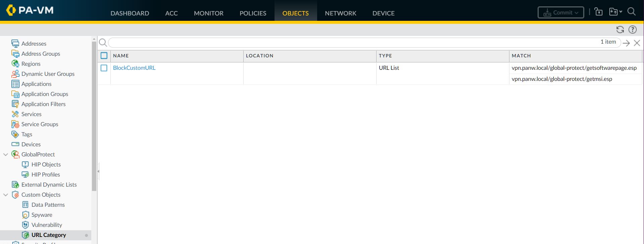Click the Dynamic User Groups icon
This screenshot has width=644, height=244.
pos(15,74)
